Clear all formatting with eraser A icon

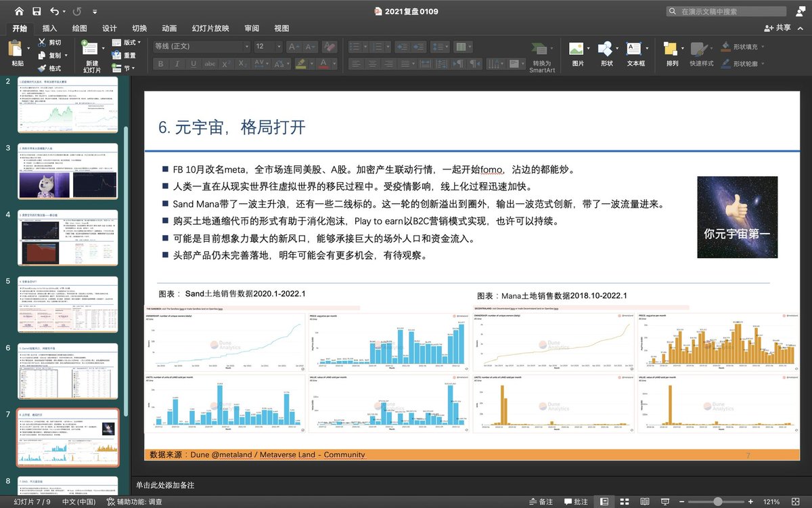pyautogui.click(x=330, y=47)
